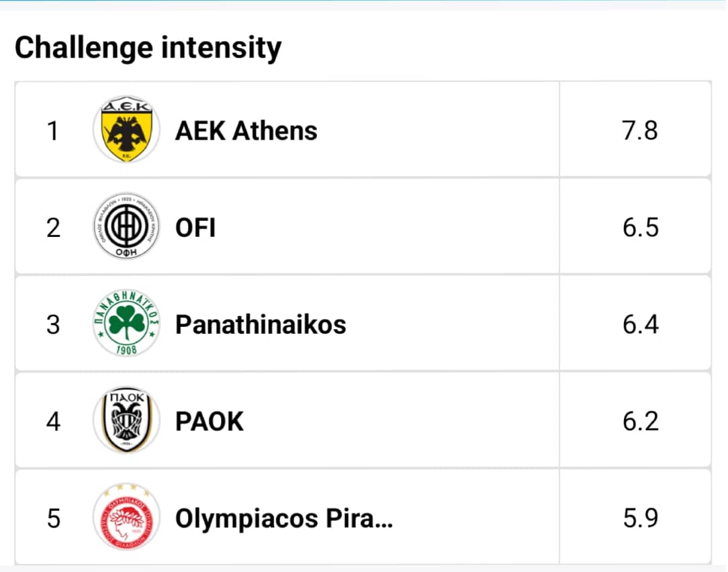Click rank number 3

[53, 324]
